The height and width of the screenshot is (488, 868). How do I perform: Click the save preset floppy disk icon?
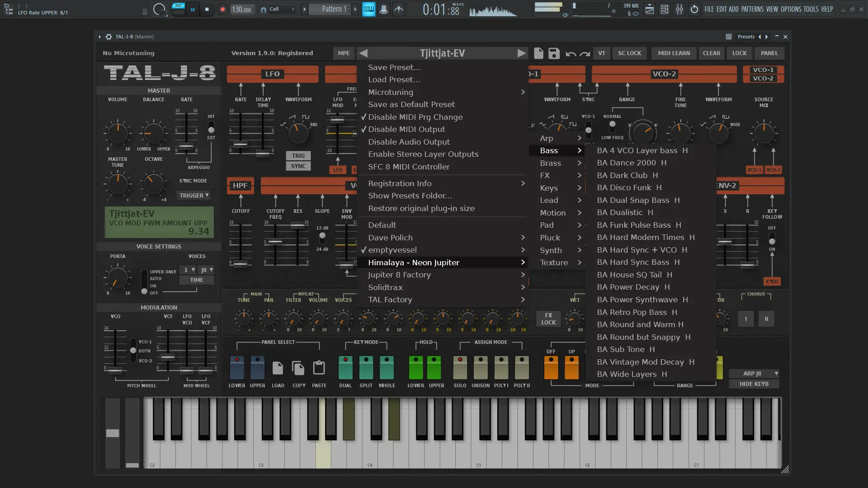coord(554,53)
